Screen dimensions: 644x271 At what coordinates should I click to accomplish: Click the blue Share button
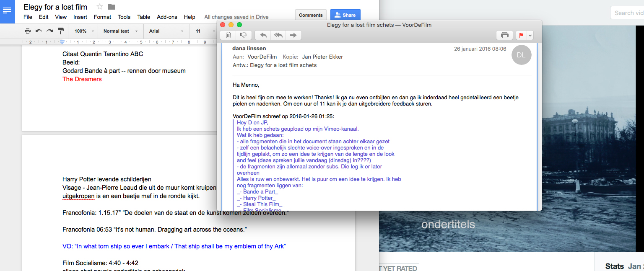345,15
